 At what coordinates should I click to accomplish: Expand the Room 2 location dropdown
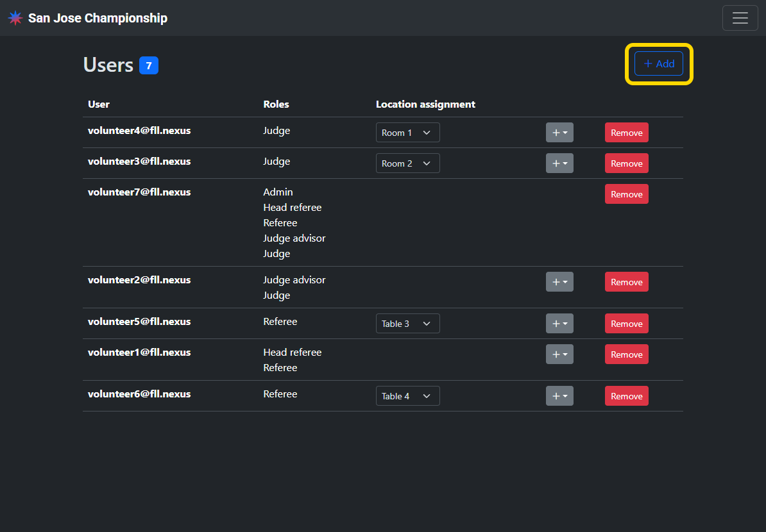point(407,163)
